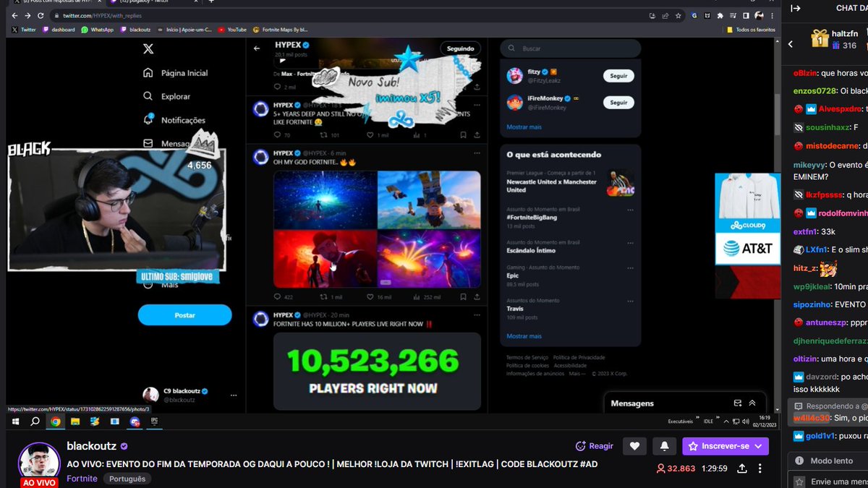This screenshot has width=868, height=488.
Task: Open the Todos os favoritos folder
Action: (749, 30)
